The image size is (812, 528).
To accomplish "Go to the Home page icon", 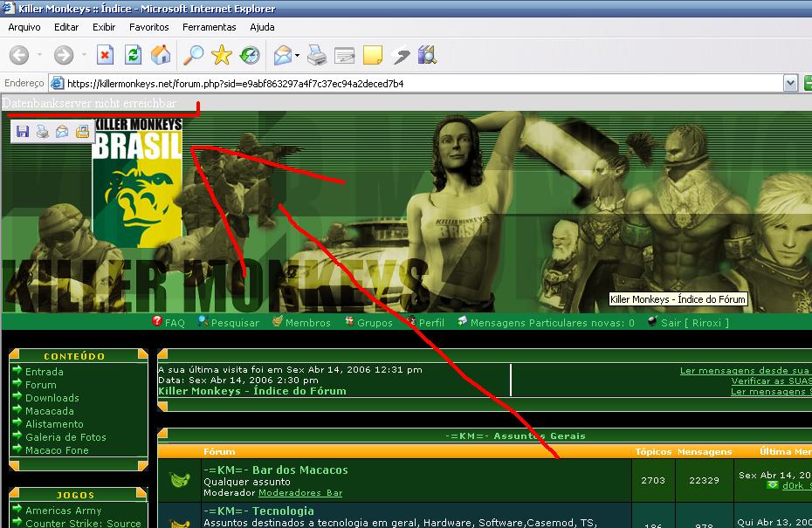I will [x=161, y=56].
